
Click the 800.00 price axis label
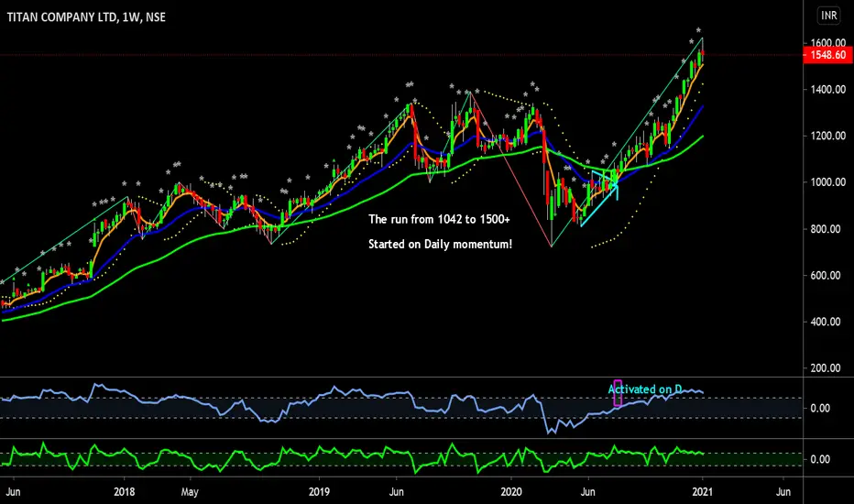click(x=825, y=229)
